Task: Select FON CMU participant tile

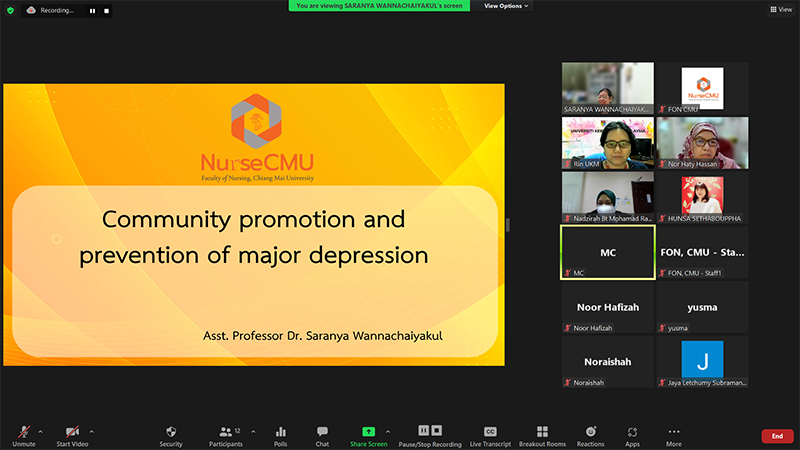Action: pos(702,88)
